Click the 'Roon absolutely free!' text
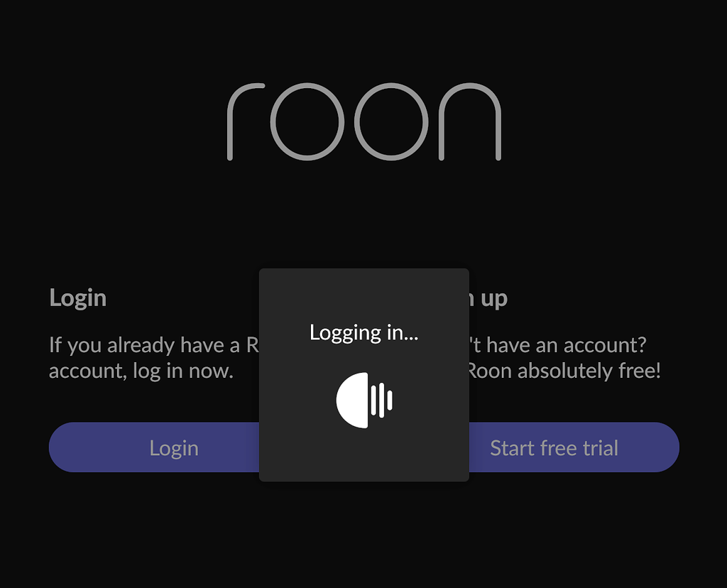 564,371
